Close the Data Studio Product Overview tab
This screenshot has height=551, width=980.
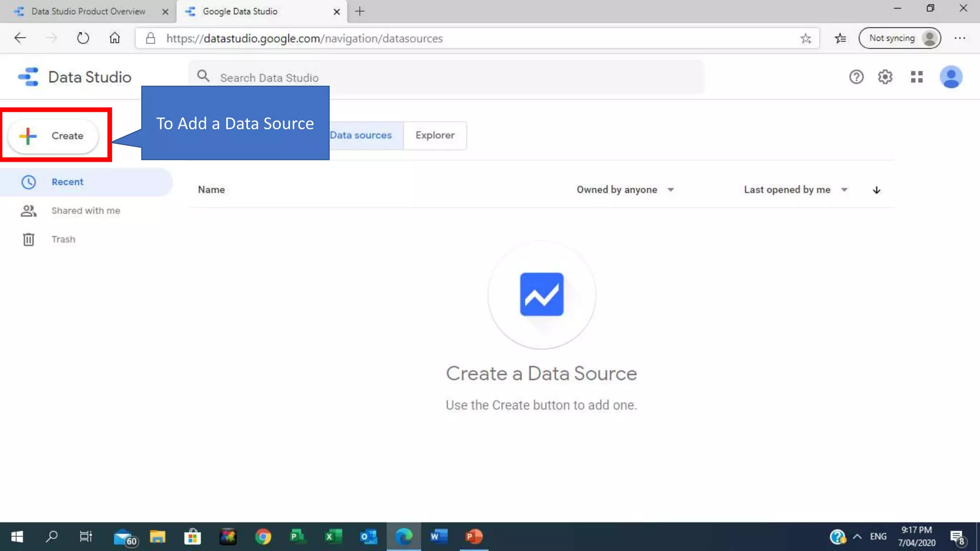point(165,11)
